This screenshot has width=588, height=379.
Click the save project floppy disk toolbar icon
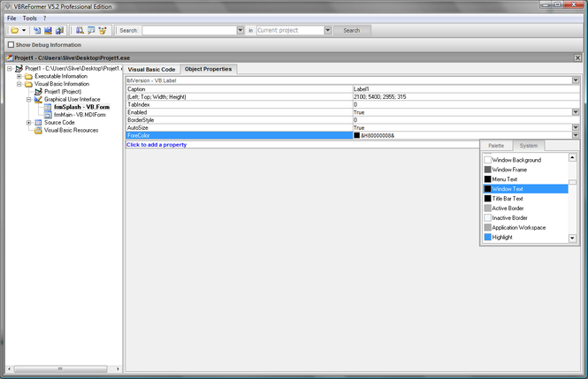click(48, 30)
